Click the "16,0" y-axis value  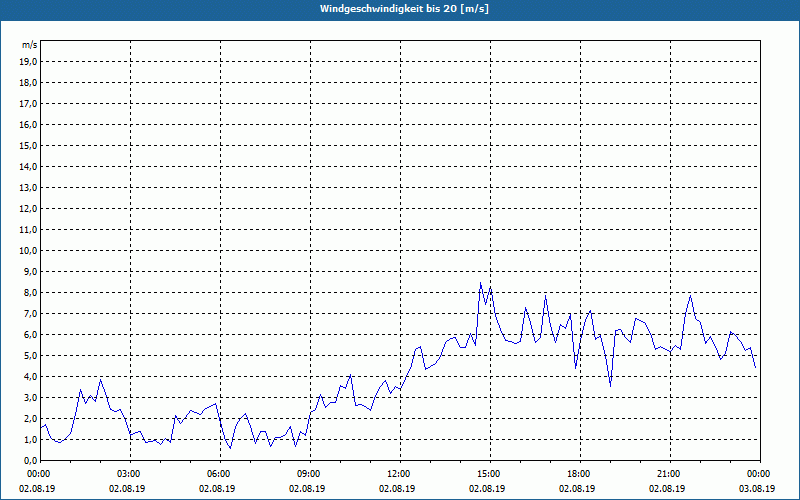point(29,124)
